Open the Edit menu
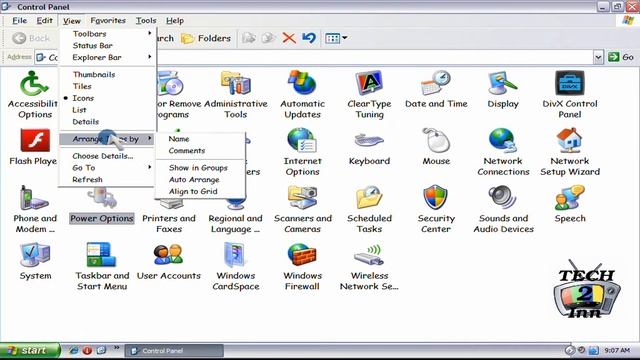640x360 pixels. coord(44,20)
